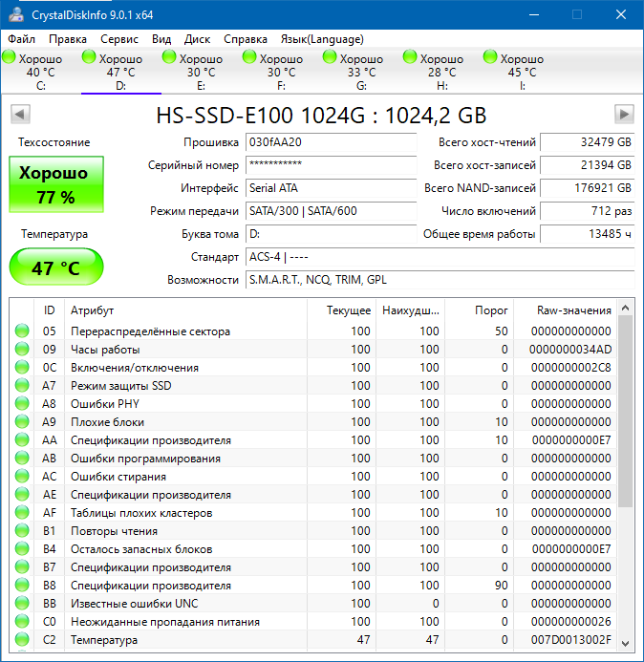Click status icon for Осталось запасных блоков
644x662 pixels.
(22, 549)
